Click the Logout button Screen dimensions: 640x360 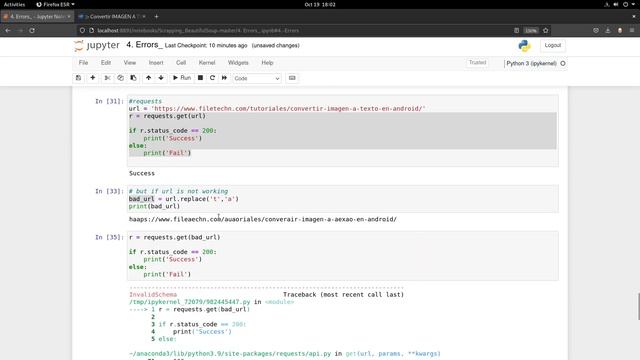pos(553,45)
